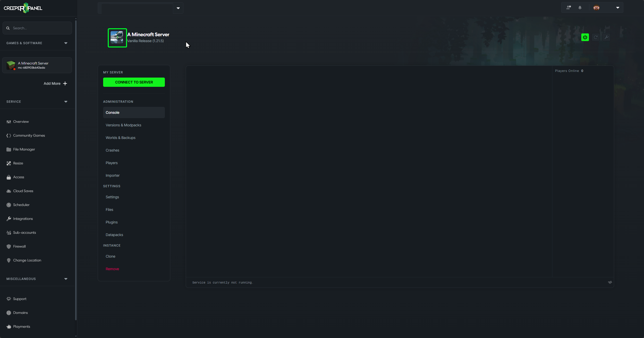Click the user avatar icon
The height and width of the screenshot is (338, 644).
pos(596,8)
